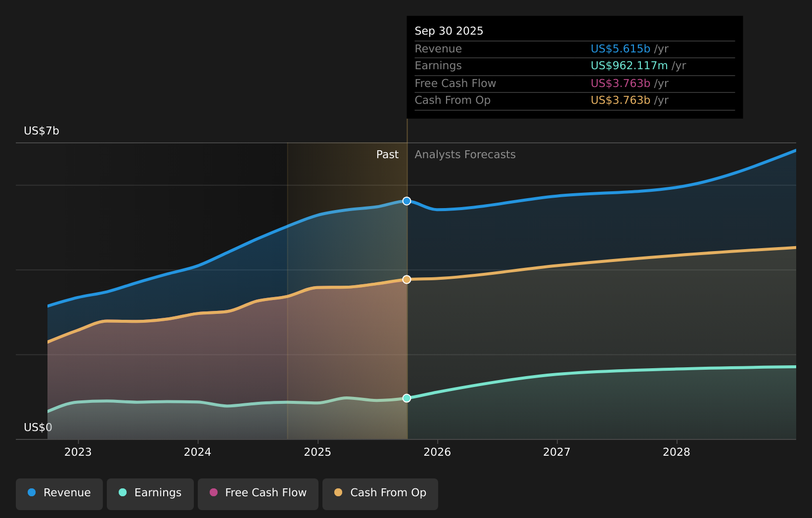
Task: Open the Revenue value US$5.615b link
Action: click(x=620, y=48)
